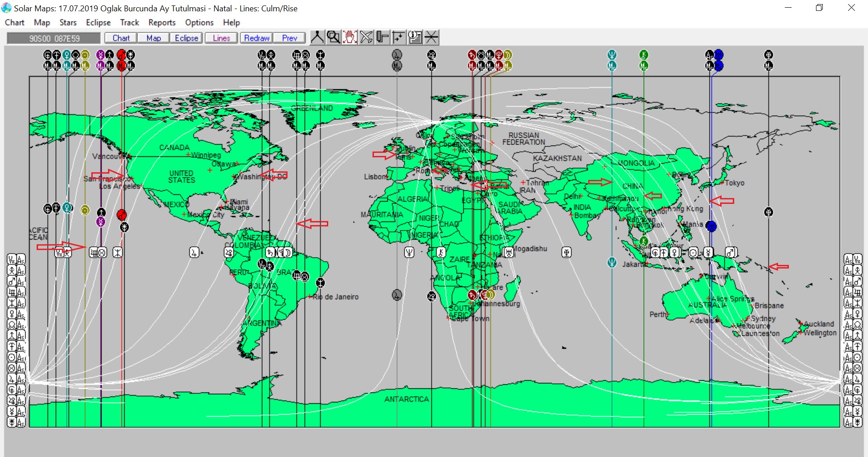868x457 pixels.
Task: Click the info report toolbar icon
Action: (415, 37)
